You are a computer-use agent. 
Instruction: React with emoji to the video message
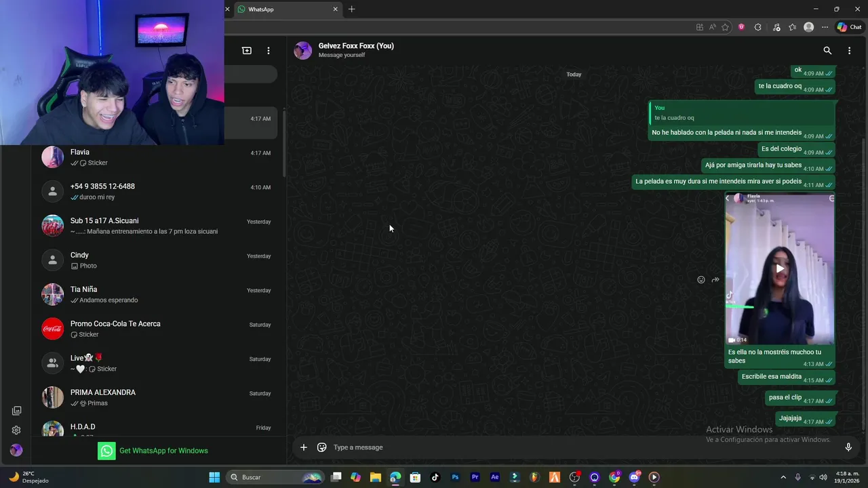point(701,280)
